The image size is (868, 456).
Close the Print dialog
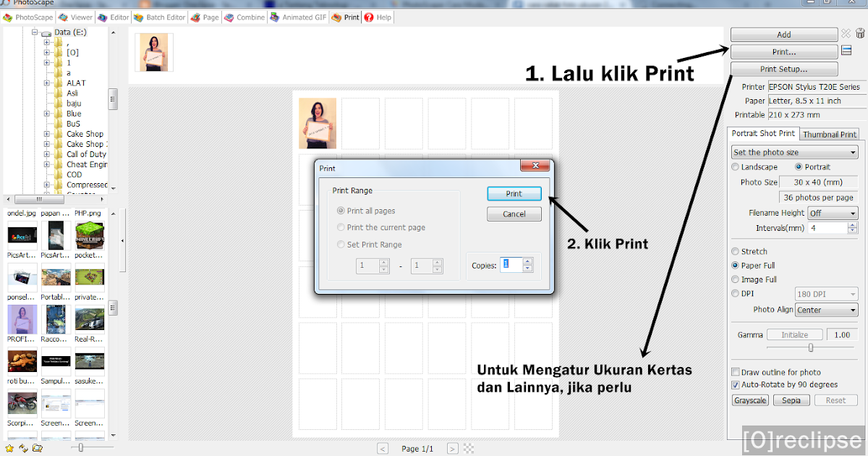pyautogui.click(x=536, y=167)
